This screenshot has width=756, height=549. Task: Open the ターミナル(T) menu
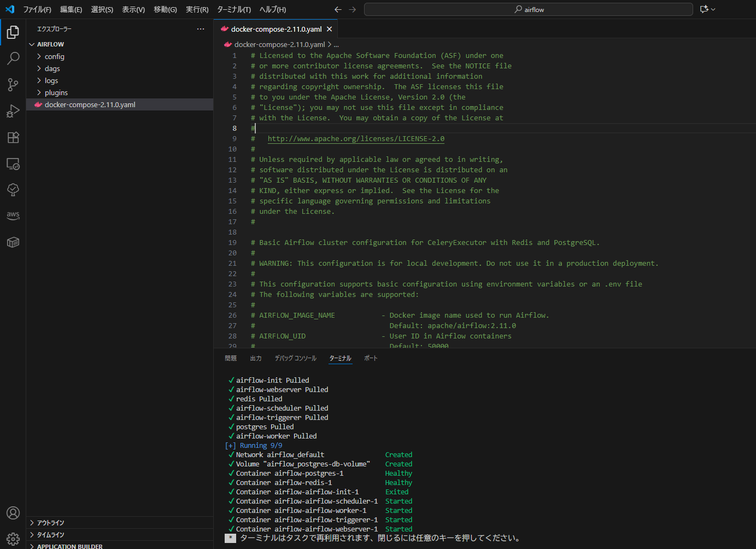pyautogui.click(x=234, y=9)
